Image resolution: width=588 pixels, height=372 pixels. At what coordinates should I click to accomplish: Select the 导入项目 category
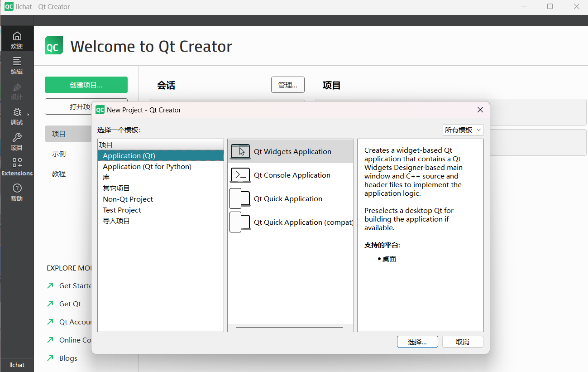(161, 221)
